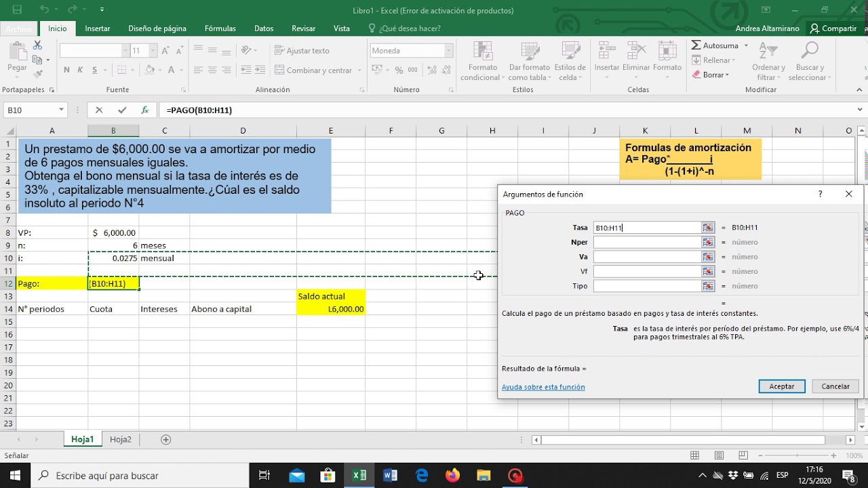Click the collapse-dialog button beside Vf
The height and width of the screenshot is (488, 868).
708,271
